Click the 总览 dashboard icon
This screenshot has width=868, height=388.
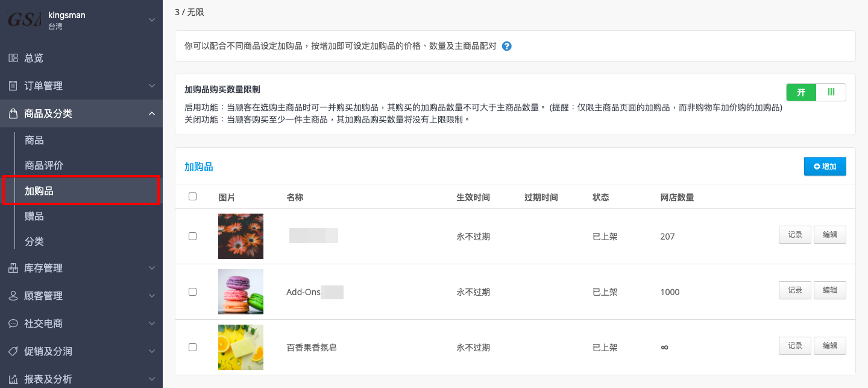(13, 58)
